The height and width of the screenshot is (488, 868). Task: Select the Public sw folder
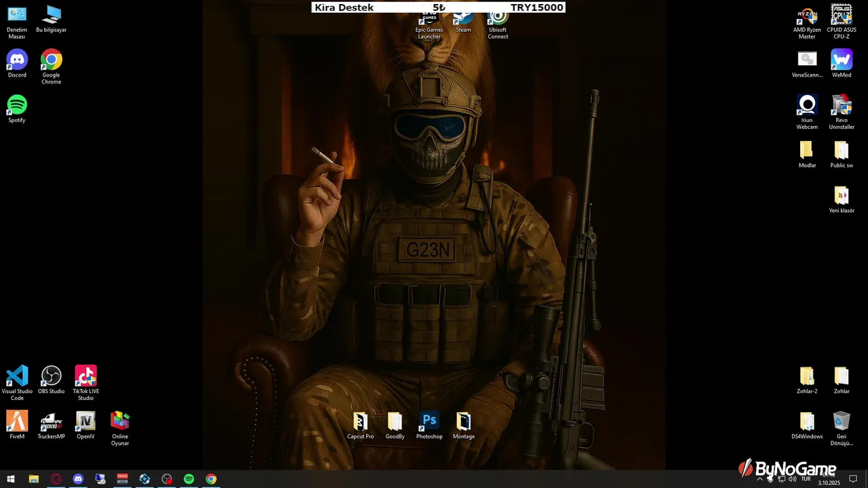842,155
